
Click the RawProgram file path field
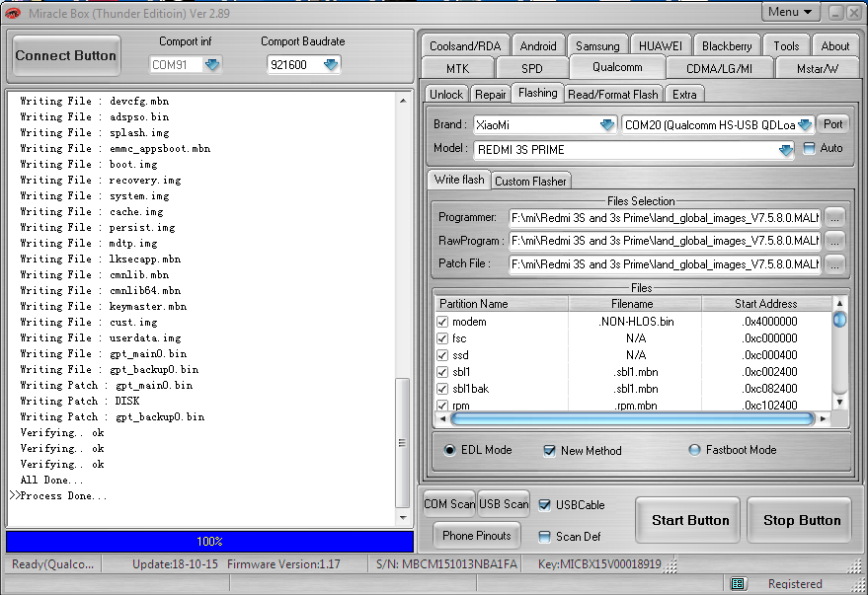pos(665,241)
